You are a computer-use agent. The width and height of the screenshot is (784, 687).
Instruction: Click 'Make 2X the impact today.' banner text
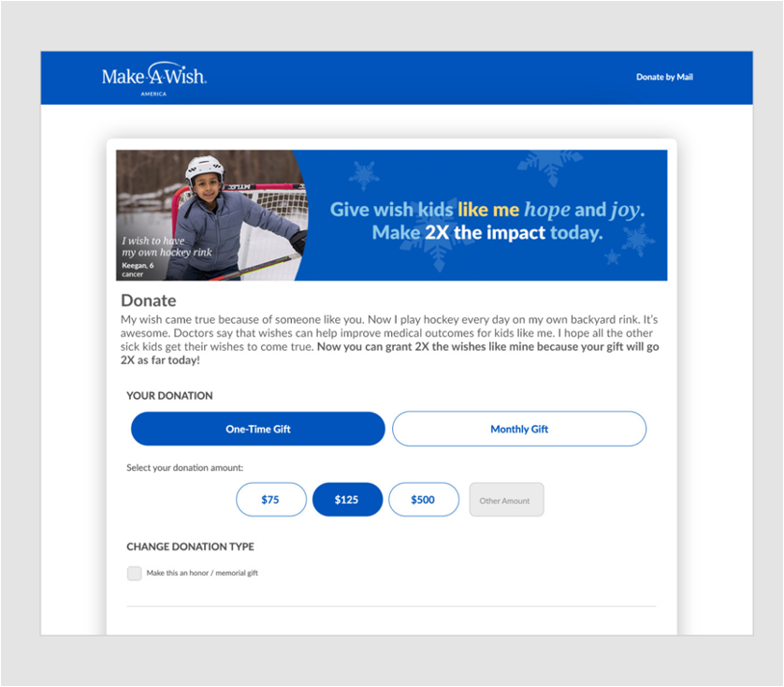(x=487, y=233)
